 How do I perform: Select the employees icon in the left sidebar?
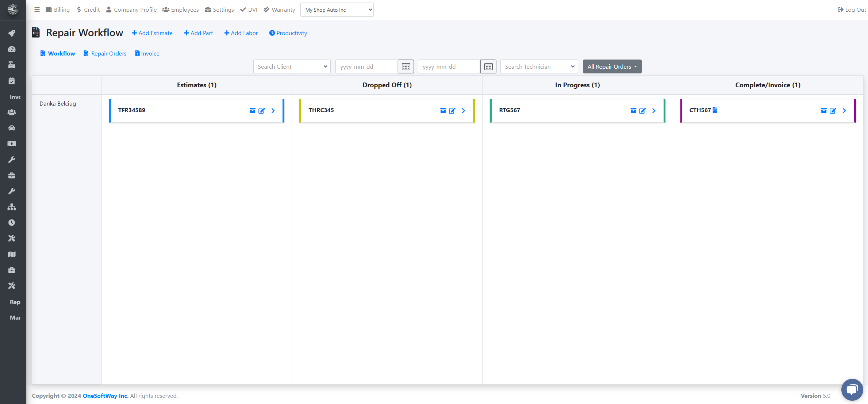pyautogui.click(x=12, y=112)
